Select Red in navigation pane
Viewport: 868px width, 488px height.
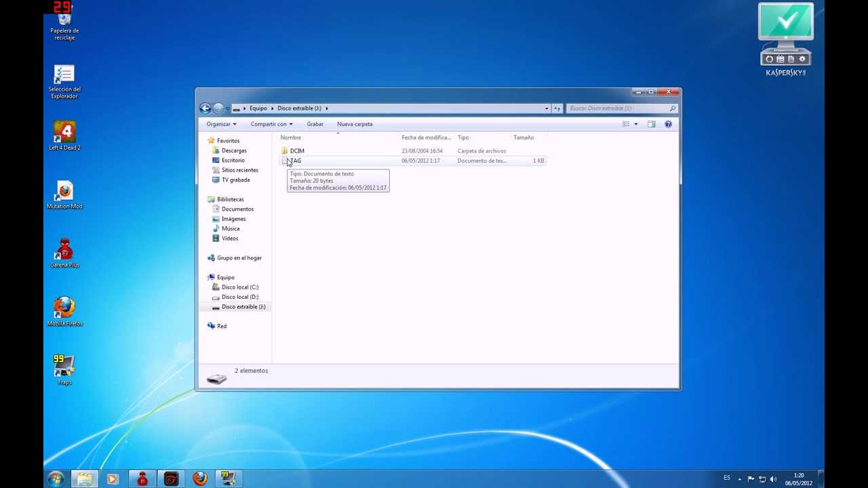tap(222, 326)
